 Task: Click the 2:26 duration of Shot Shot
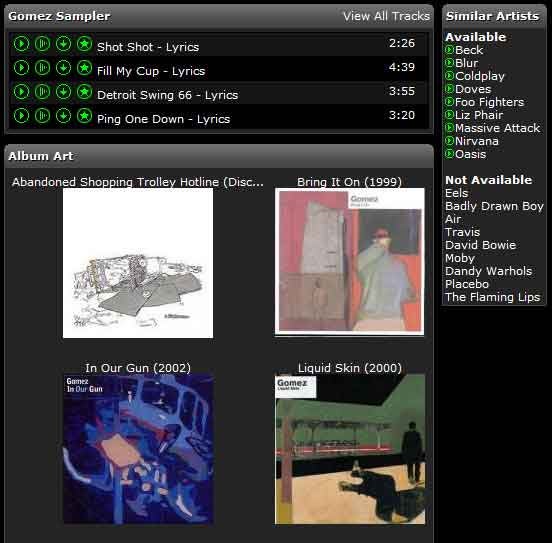click(402, 43)
